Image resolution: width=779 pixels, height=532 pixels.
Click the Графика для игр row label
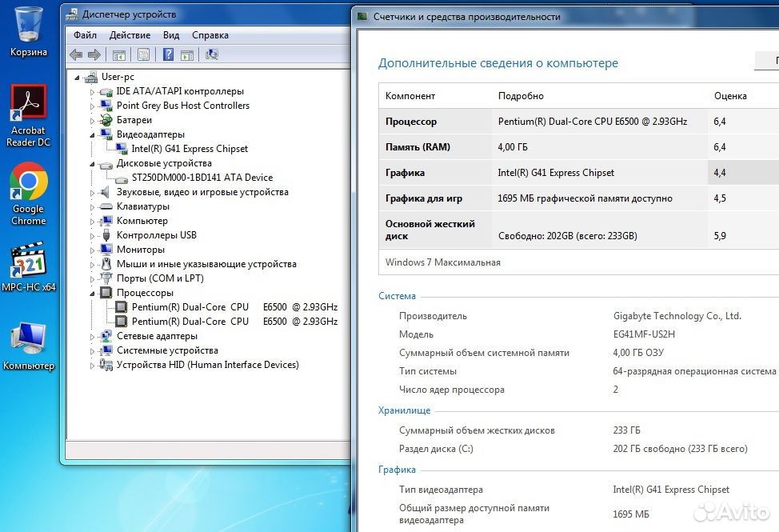pyautogui.click(x=424, y=198)
